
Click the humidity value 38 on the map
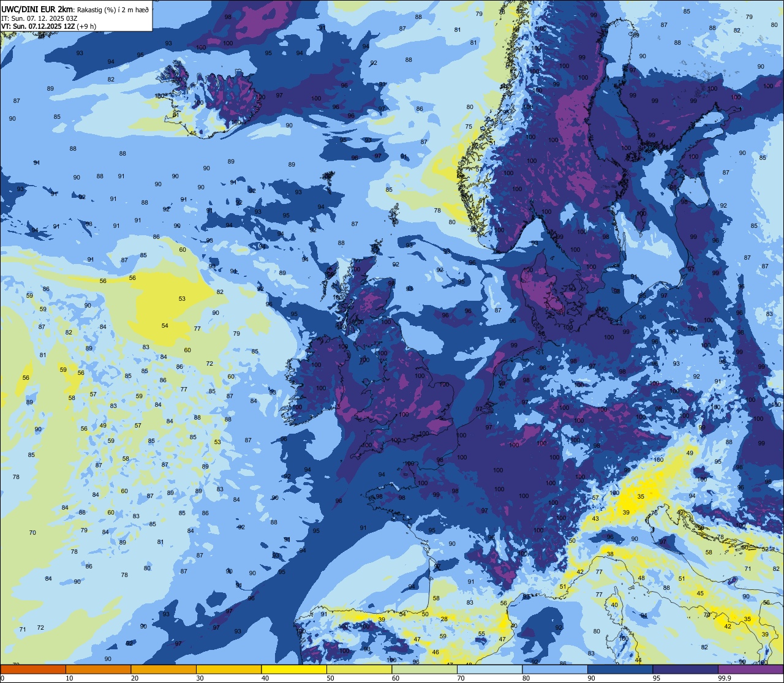click(610, 554)
